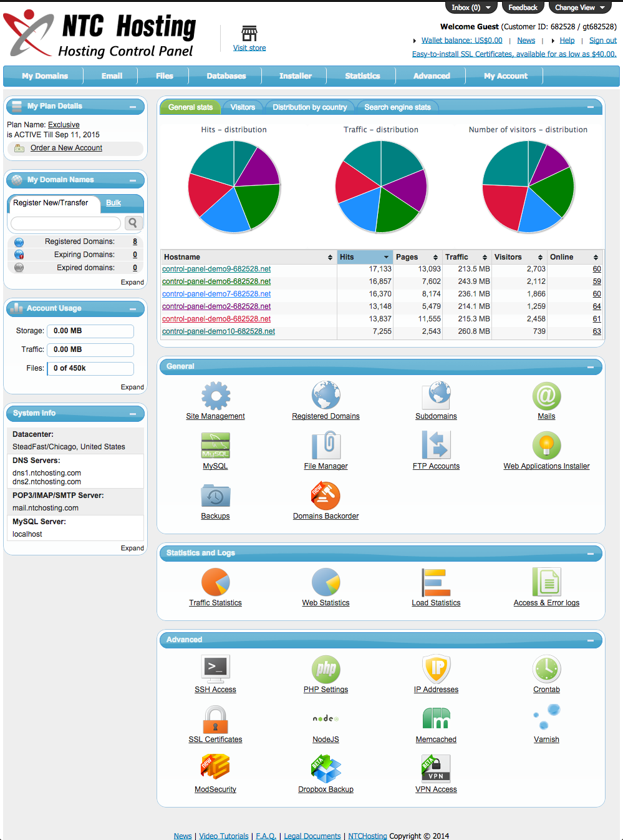This screenshot has width=623, height=840.
Task: Open the Traffic Statistics icon
Action: (216, 582)
